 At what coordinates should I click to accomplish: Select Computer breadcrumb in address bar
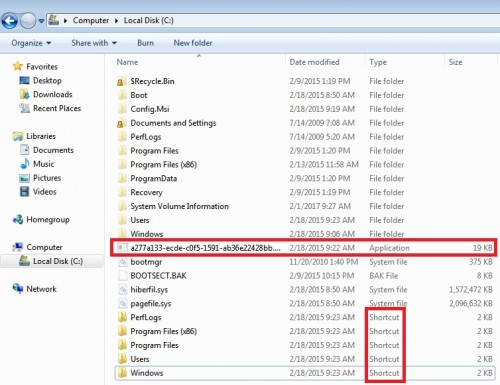tap(91, 21)
